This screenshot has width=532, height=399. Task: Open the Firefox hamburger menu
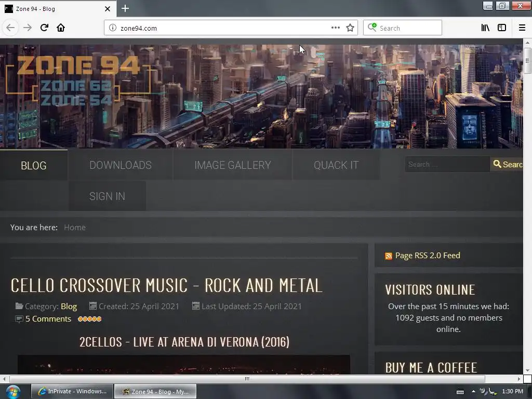coord(522,28)
